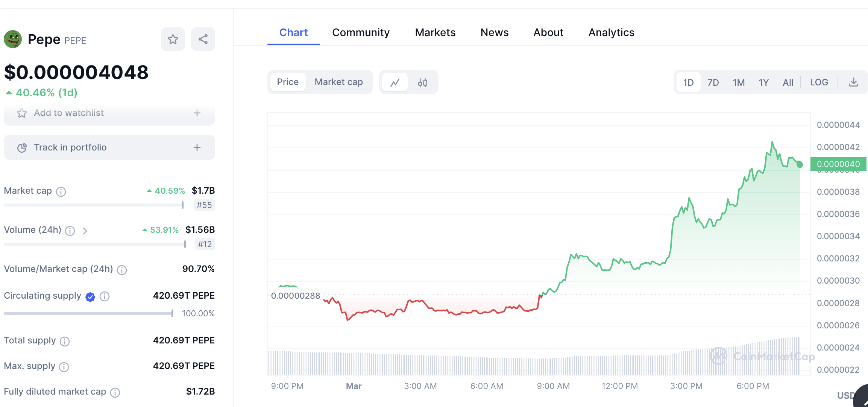The width and height of the screenshot is (868, 407).
Task: Toggle LOG scale on chart
Action: pos(819,82)
